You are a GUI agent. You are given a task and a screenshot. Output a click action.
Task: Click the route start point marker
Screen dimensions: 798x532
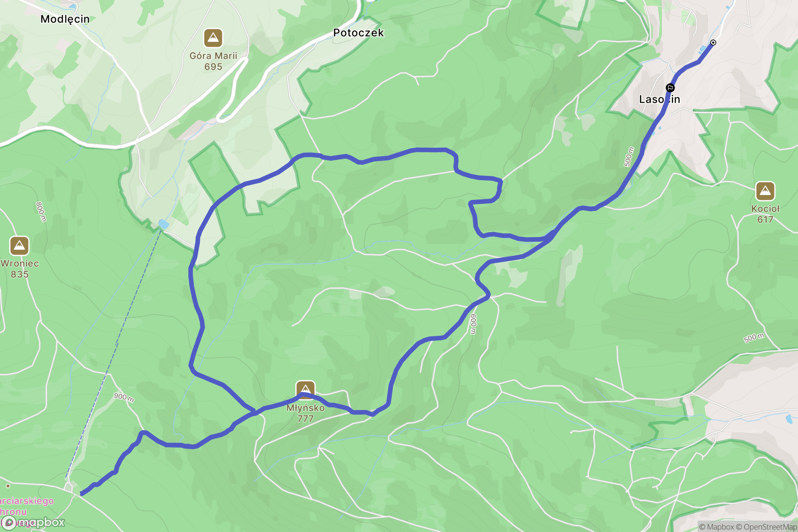(x=713, y=43)
